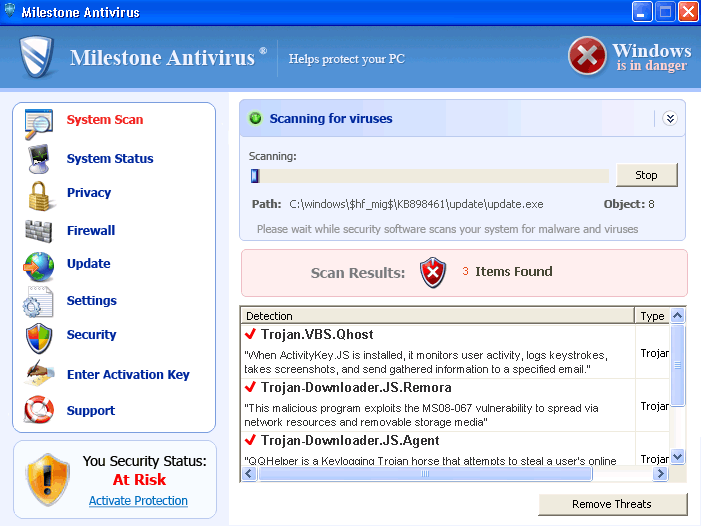The image size is (701, 526).
Task: Toggle the Trojan-Downloader.JS.Remora checkmark
Action: point(251,387)
